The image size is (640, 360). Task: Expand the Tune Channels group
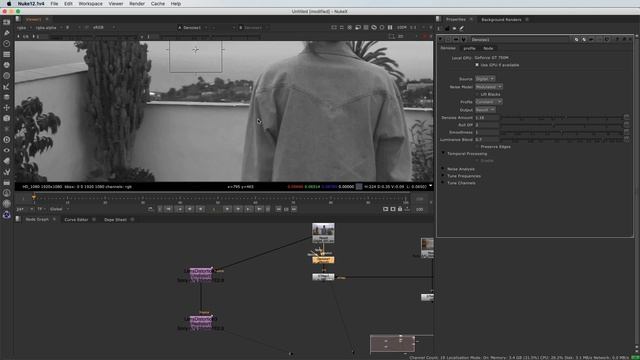[x=443, y=183]
